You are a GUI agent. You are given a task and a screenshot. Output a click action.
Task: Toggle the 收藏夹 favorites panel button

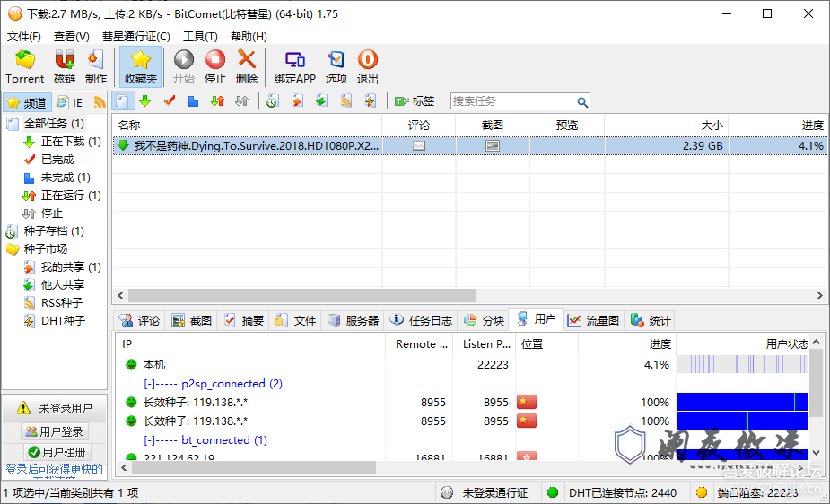140,66
